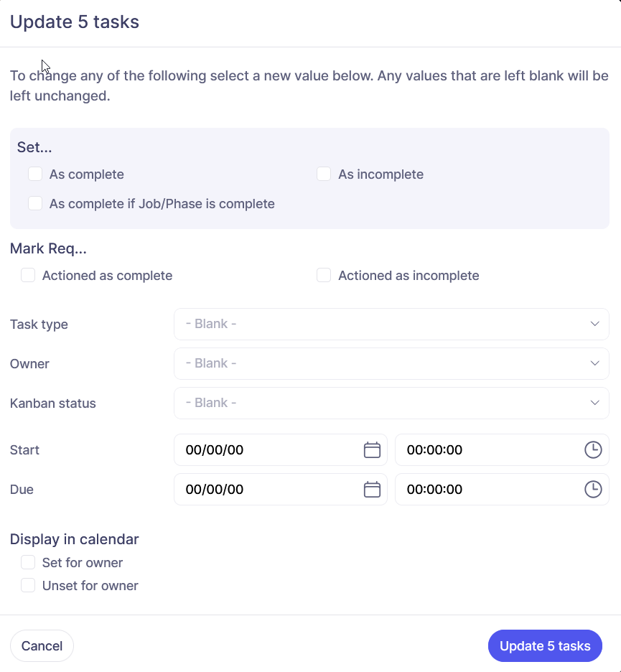Open the Due date calendar icon
621x672 pixels.
point(372,490)
